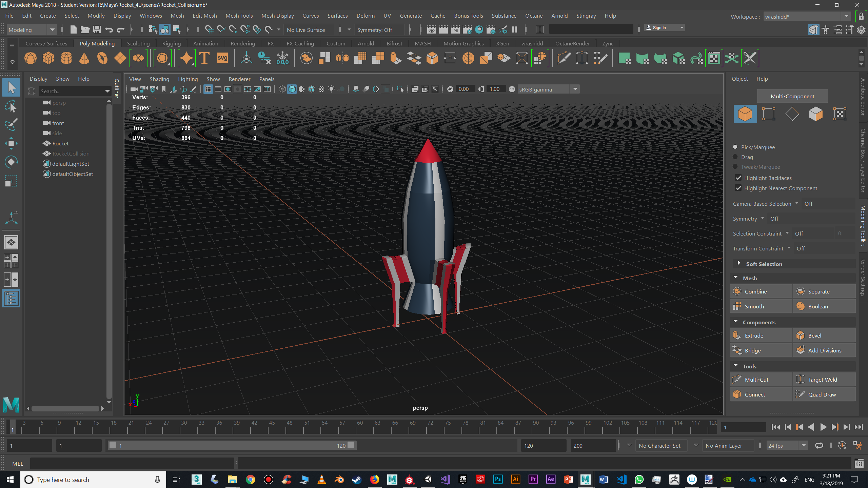868x488 pixels.
Task: Create a polygon cylinder from the shelf
Action: [66, 58]
